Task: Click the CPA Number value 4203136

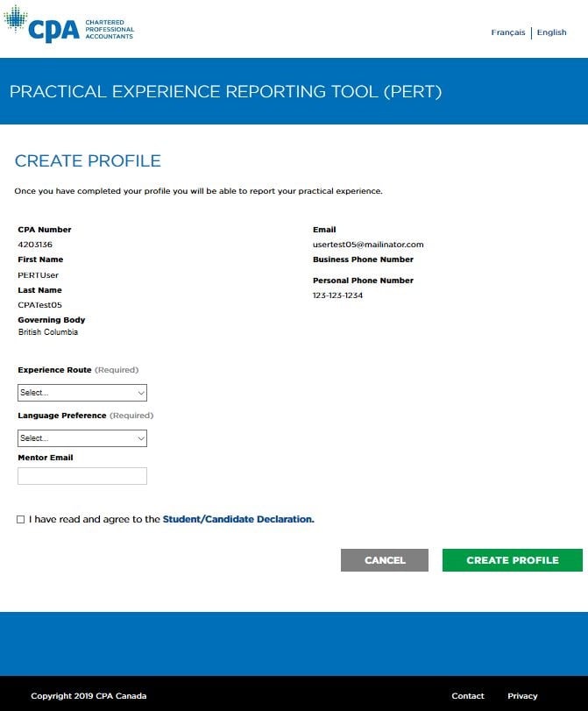Action: 35,245
